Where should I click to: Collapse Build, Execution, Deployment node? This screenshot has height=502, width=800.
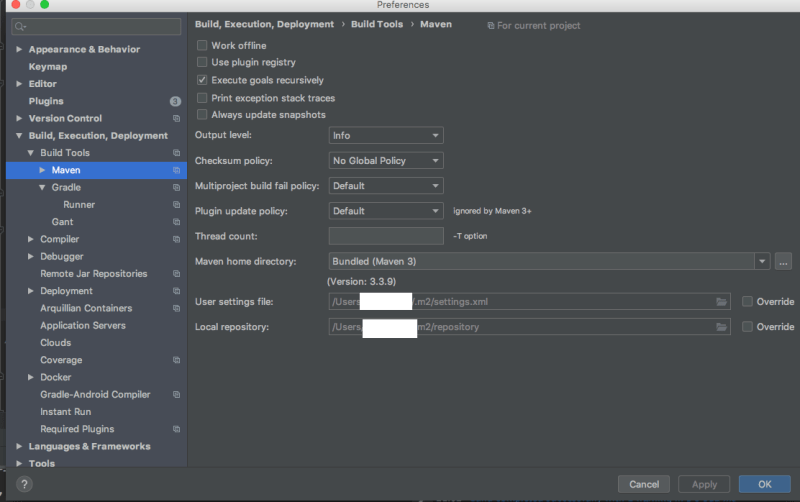tap(19, 136)
